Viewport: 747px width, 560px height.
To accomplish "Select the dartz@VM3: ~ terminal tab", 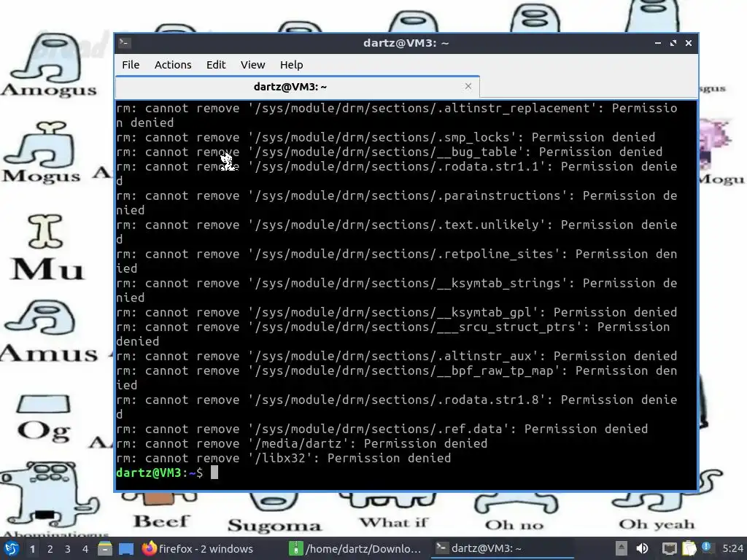I will (x=298, y=87).
